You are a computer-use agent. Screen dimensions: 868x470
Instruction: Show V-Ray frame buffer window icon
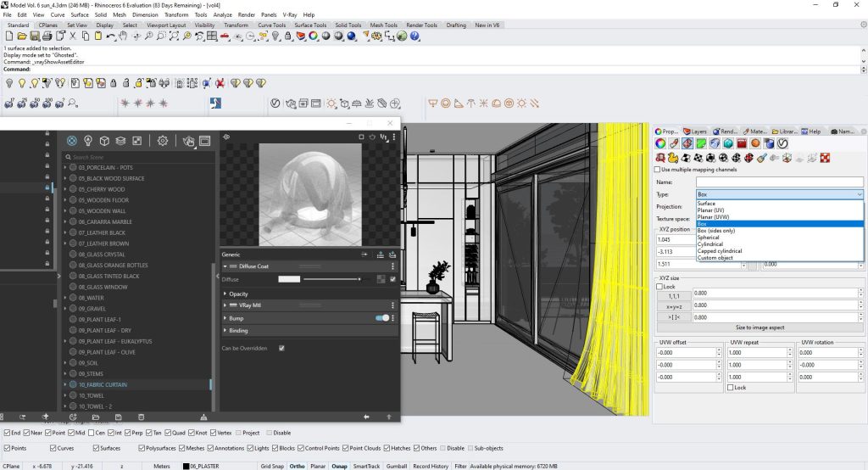pos(205,141)
